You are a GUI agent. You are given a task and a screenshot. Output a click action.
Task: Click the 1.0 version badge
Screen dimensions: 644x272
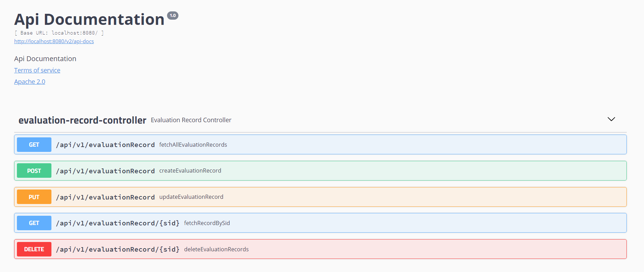click(x=173, y=16)
